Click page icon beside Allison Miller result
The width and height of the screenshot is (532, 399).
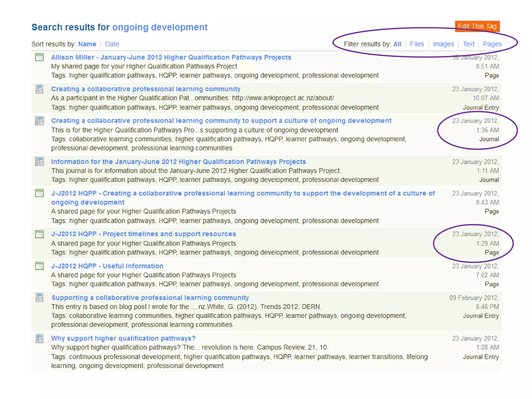click(x=39, y=57)
